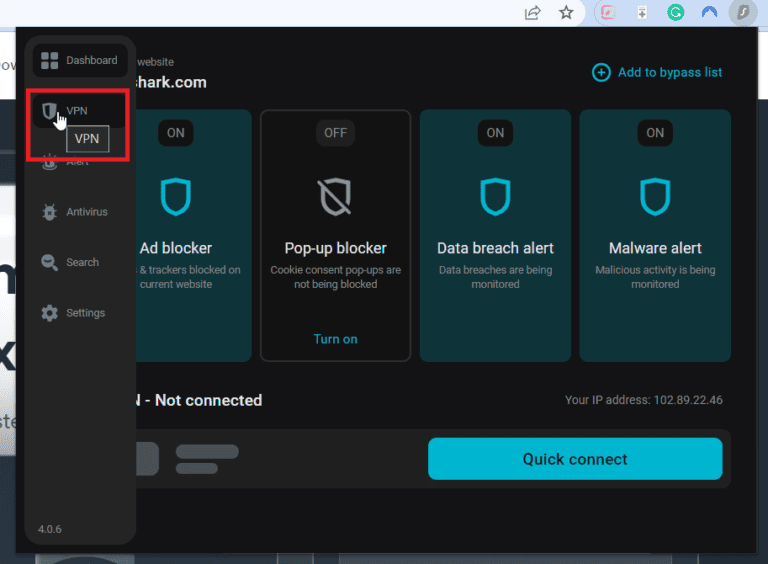Click the Malware alert card title
Screen dimensions: 768x564
pos(655,248)
